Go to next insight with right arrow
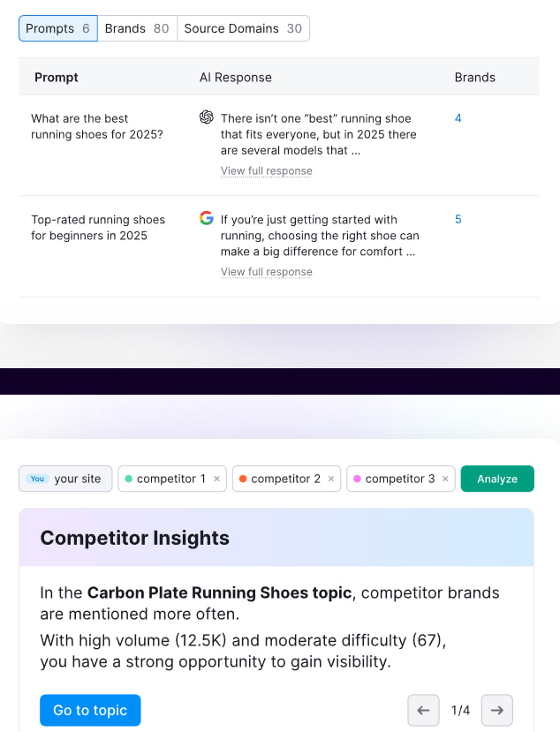 tap(497, 710)
